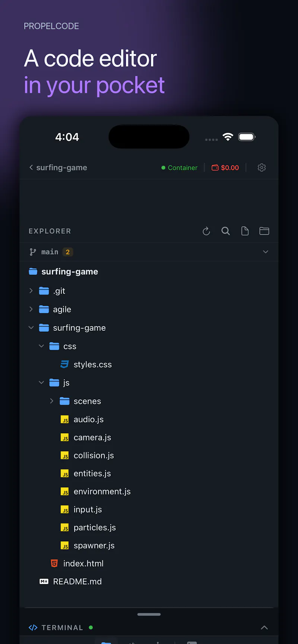
Task: Tap the EXPLORER panel heading
Action: point(50,231)
